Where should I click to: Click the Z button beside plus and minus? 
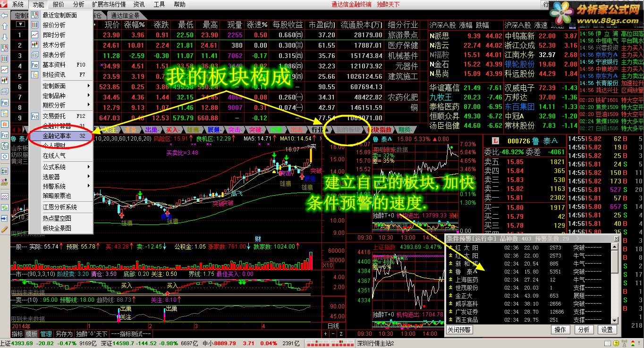(x=341, y=333)
